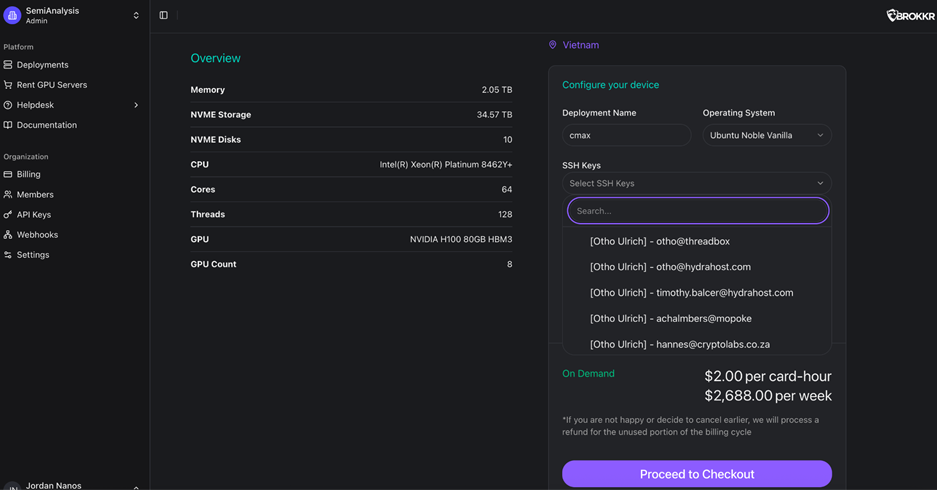This screenshot has height=490, width=937.
Task: Click the Webhooks icon in sidebar
Action: (x=8, y=234)
